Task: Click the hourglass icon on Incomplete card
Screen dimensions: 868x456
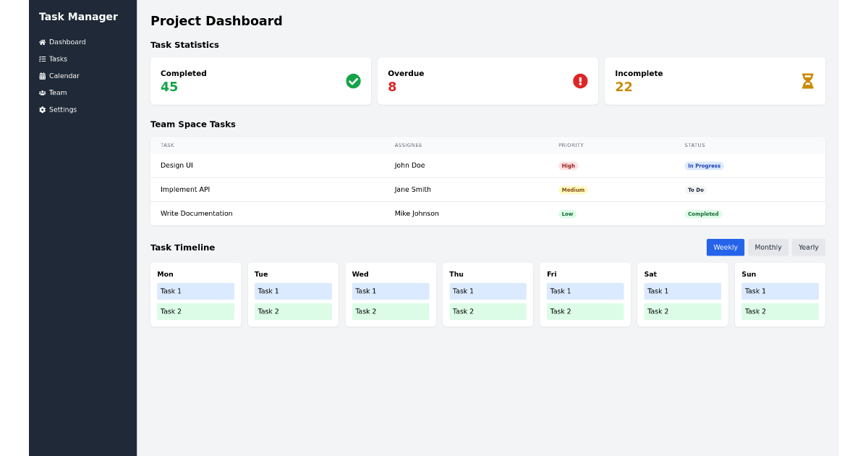Action: coord(808,81)
